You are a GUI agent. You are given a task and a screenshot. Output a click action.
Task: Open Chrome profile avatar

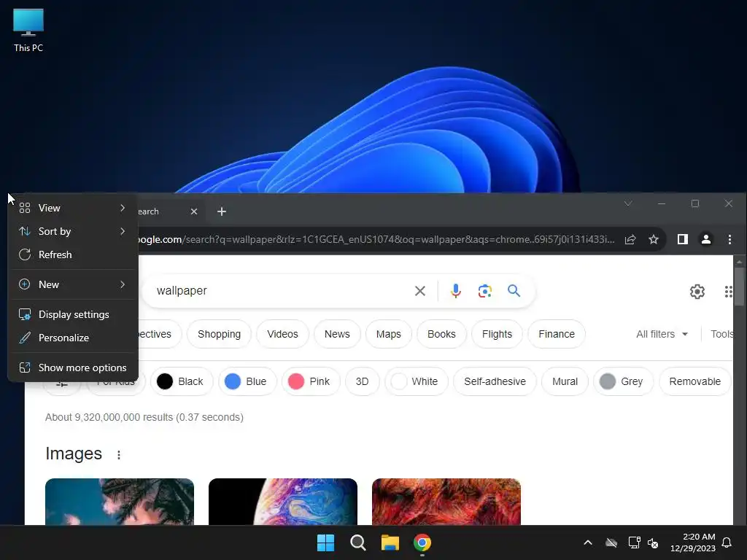706,239
